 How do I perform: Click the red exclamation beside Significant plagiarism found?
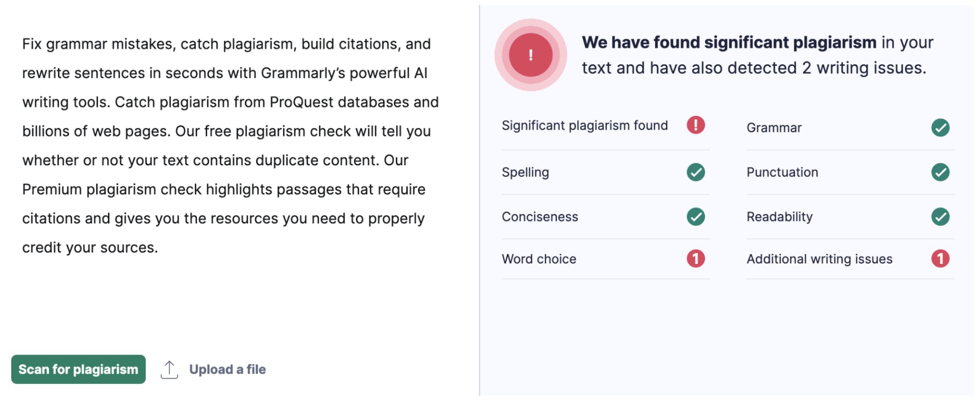pyautogui.click(x=696, y=125)
